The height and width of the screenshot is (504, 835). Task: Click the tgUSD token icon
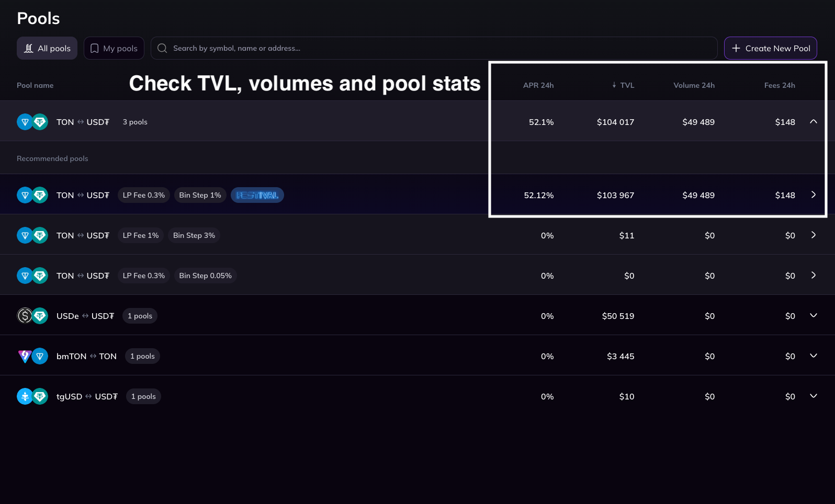(x=25, y=396)
